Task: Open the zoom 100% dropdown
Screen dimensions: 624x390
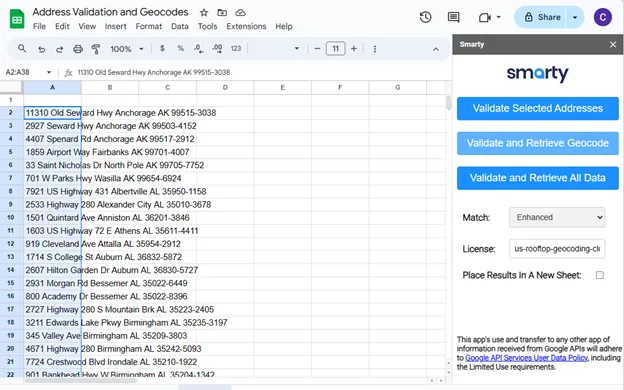Action: 127,49
